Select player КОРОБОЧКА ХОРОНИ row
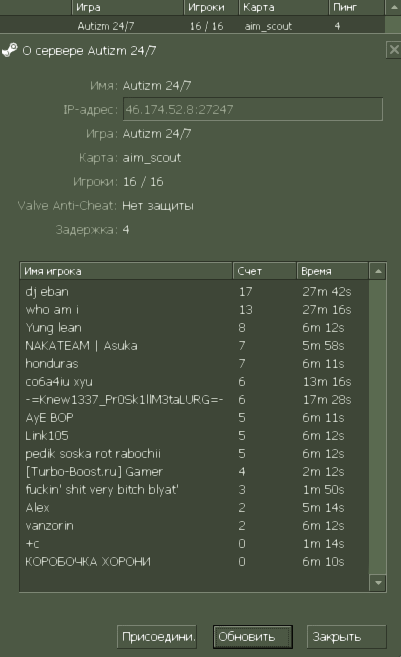 (x=194, y=561)
